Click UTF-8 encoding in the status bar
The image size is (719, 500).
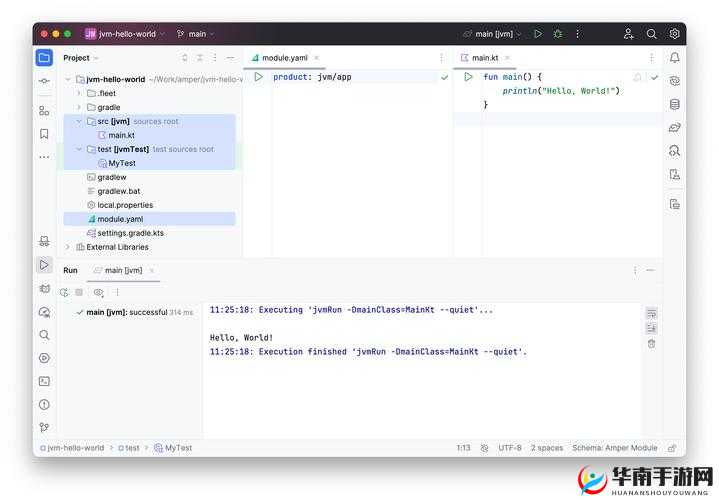click(510, 448)
